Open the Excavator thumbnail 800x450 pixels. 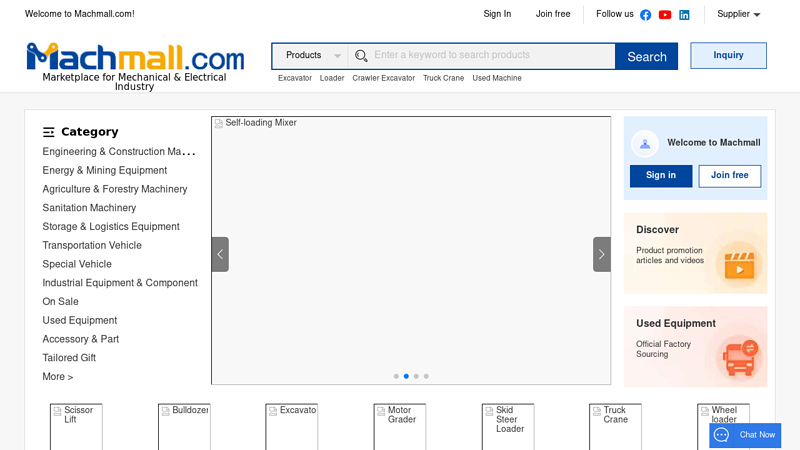[x=292, y=427]
